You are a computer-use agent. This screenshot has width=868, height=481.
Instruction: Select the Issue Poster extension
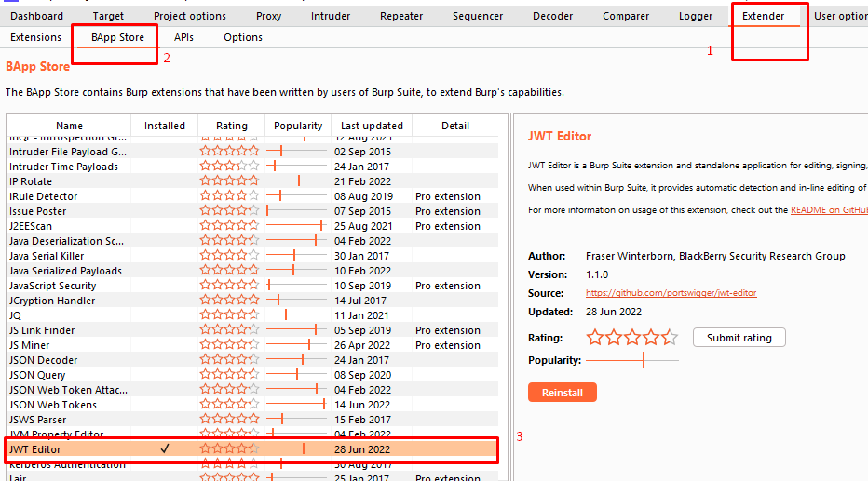(252, 211)
